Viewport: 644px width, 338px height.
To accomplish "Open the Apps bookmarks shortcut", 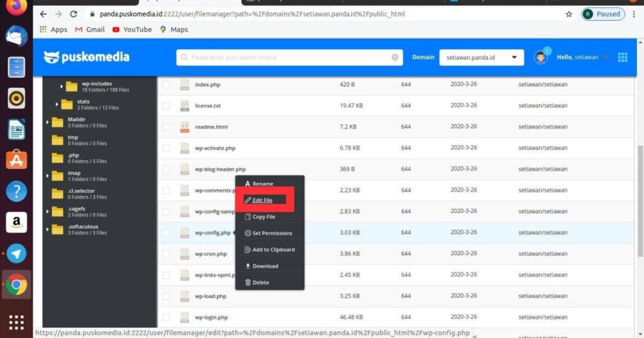I will click(53, 30).
